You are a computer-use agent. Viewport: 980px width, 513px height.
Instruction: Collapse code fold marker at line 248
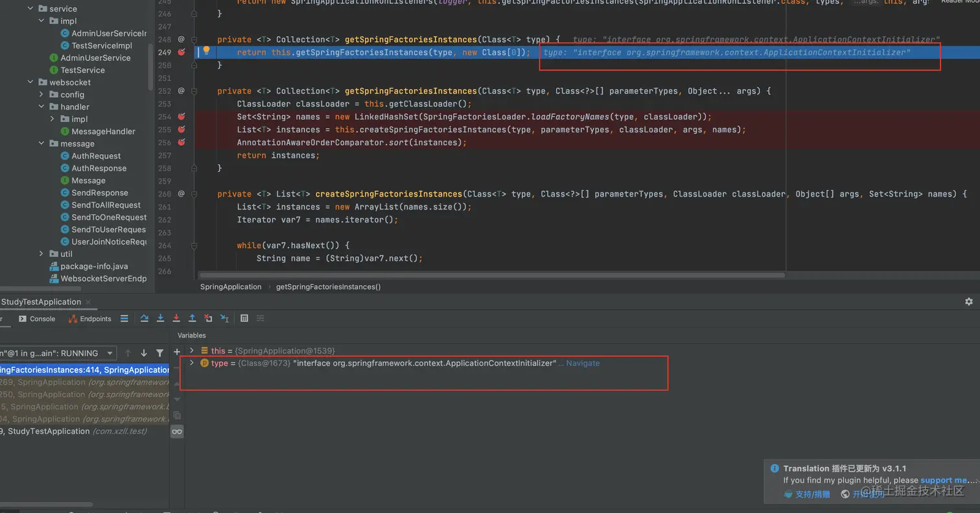click(x=194, y=40)
